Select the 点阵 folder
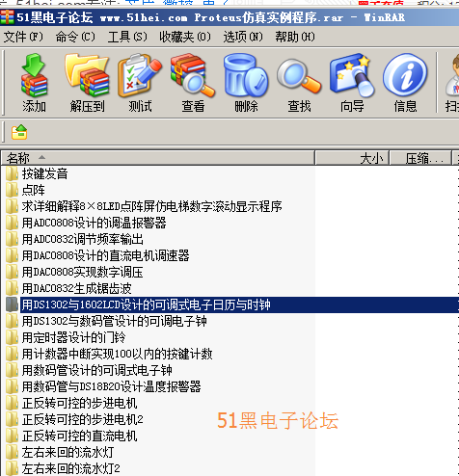 (33, 190)
